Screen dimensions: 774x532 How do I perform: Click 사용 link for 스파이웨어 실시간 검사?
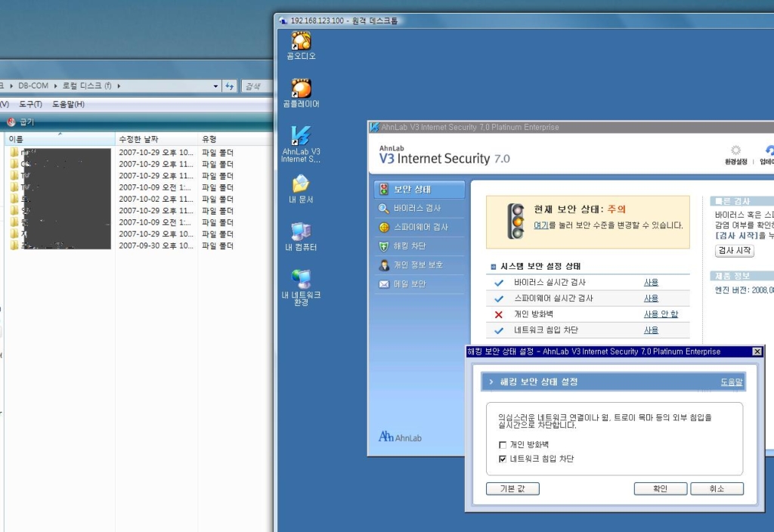[x=651, y=298]
